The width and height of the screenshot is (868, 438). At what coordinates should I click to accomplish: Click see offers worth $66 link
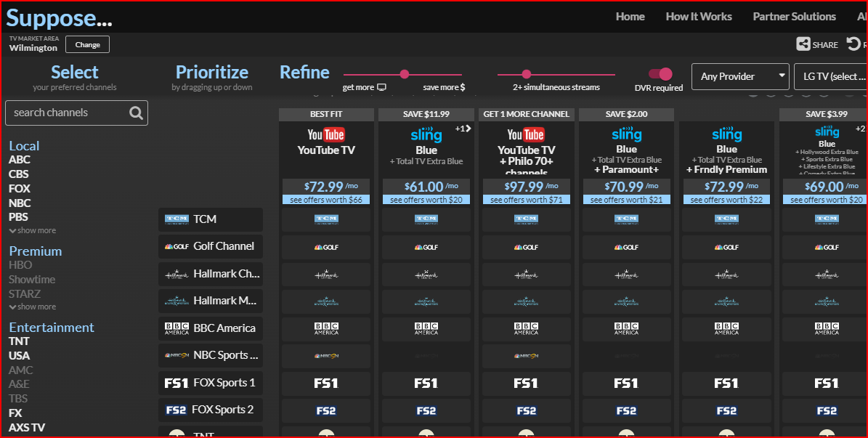(x=325, y=200)
